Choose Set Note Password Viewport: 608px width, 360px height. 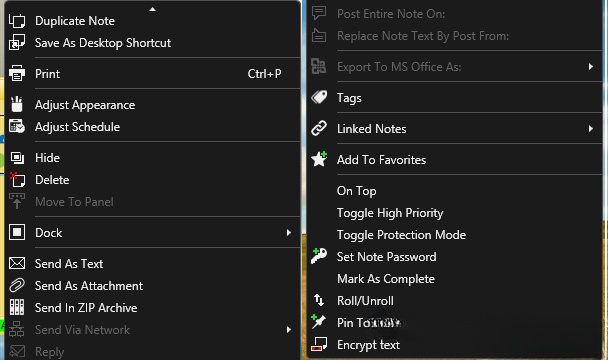(x=454, y=256)
